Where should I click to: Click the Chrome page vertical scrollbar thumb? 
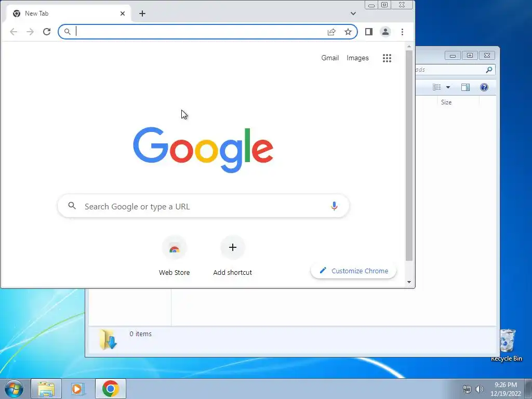(x=409, y=155)
